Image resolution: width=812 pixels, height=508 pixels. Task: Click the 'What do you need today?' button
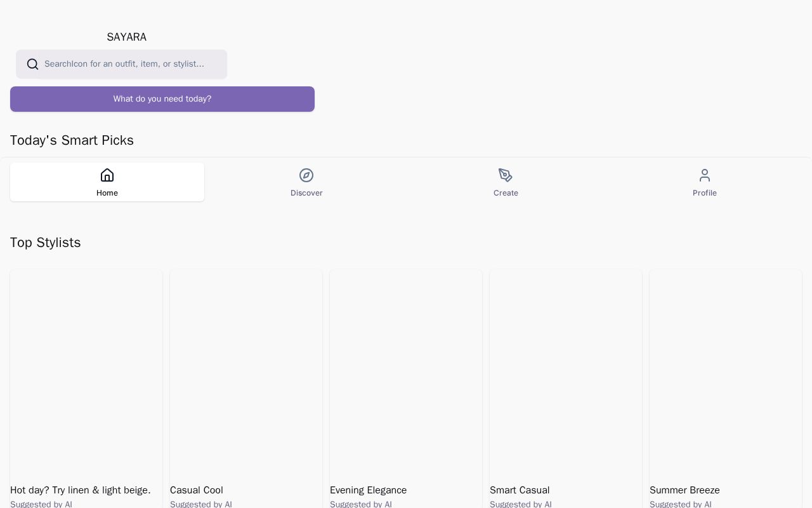pos(162,99)
